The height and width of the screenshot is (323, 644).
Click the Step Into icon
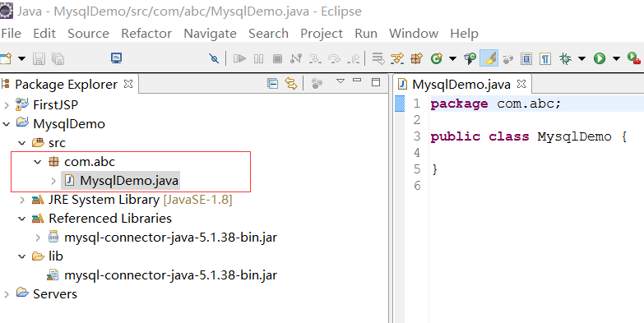coord(315,58)
